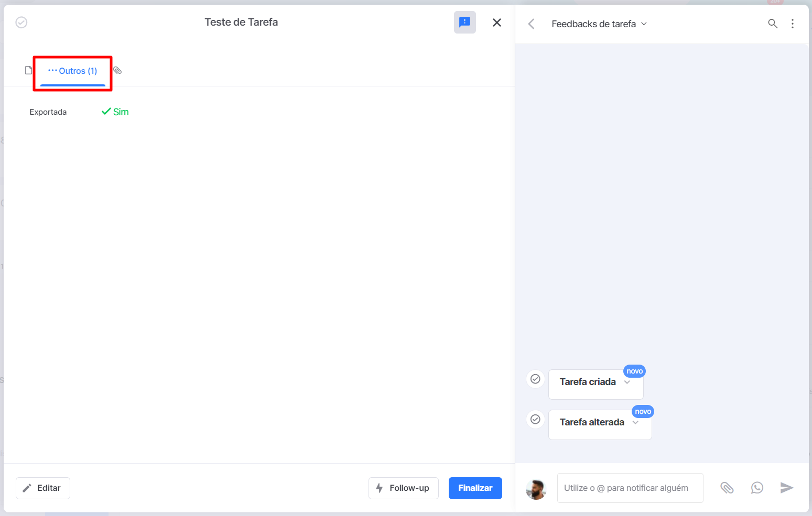This screenshot has height=516, width=812.
Task: Close the Teste de Tarefa dialog
Action: (x=497, y=23)
